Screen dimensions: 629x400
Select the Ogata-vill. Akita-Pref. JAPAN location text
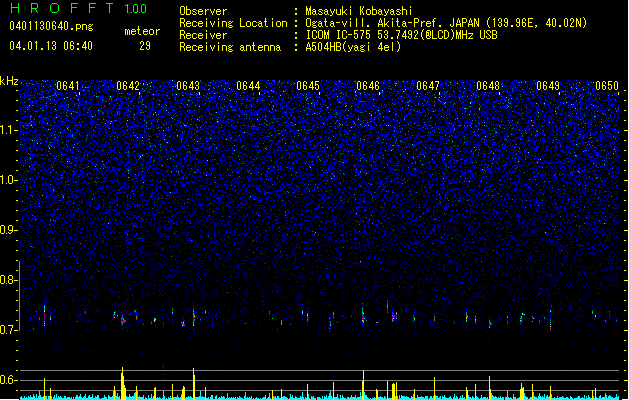[446, 23]
